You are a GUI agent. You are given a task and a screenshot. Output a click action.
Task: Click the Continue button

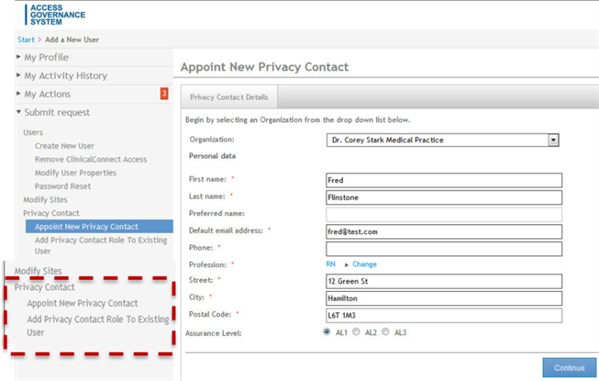click(569, 368)
